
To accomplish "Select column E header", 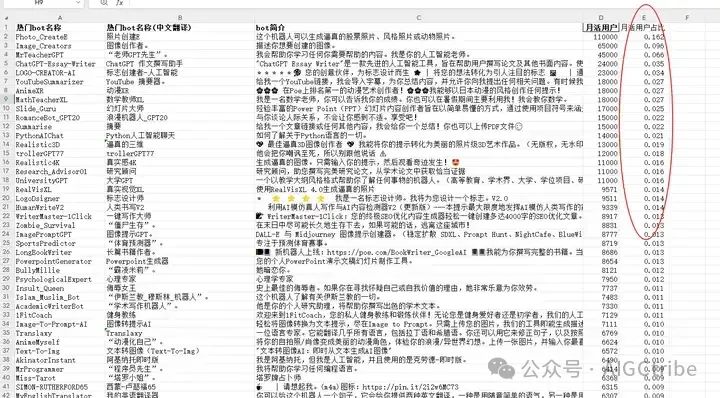I will [x=643, y=18].
